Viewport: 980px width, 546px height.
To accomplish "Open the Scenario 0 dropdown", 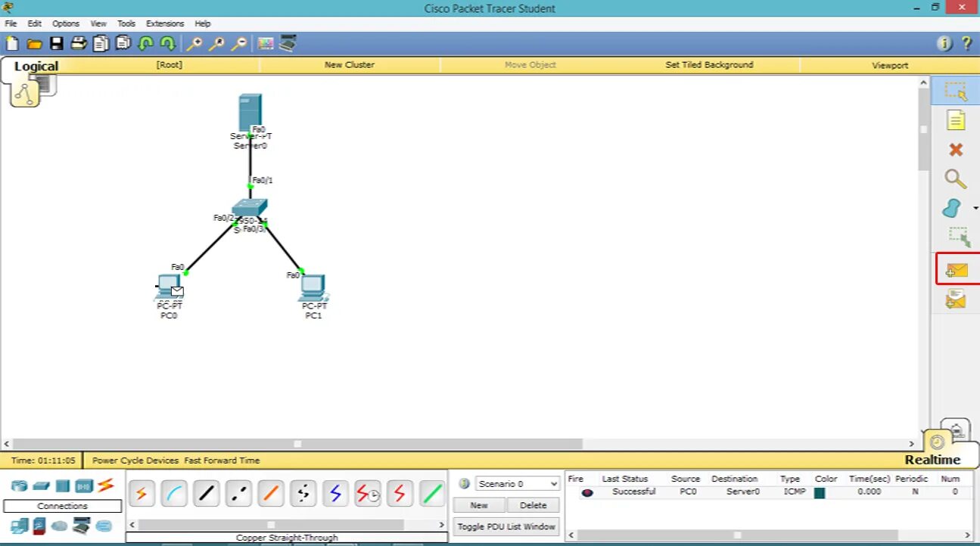I will tap(518, 484).
